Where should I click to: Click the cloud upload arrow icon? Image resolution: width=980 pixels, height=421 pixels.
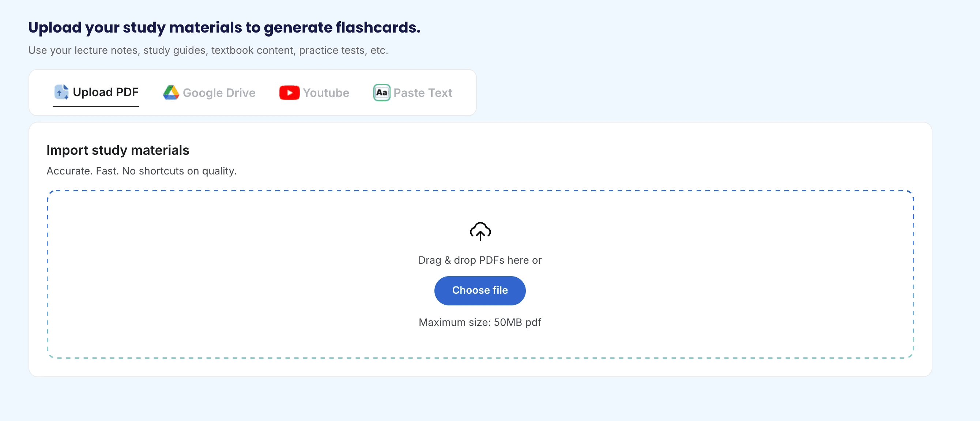pyautogui.click(x=480, y=231)
